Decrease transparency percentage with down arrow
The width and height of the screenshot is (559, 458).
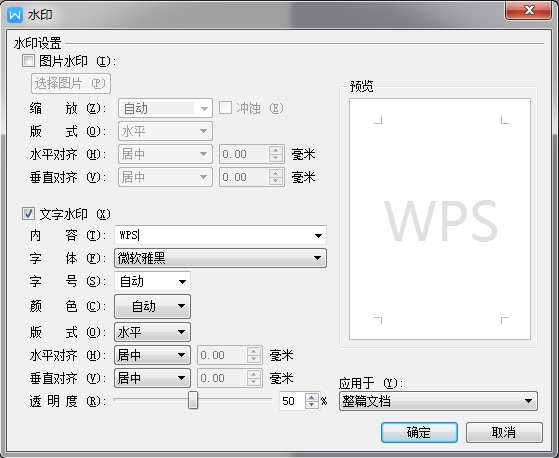click(312, 405)
